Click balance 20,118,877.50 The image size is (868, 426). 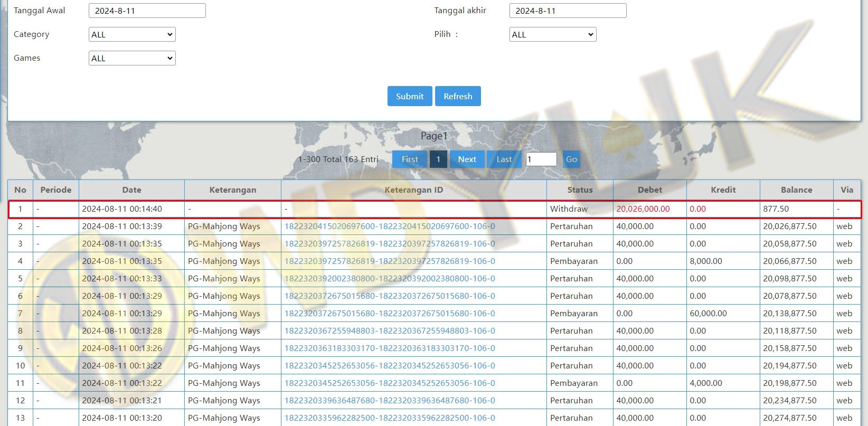[x=789, y=330]
